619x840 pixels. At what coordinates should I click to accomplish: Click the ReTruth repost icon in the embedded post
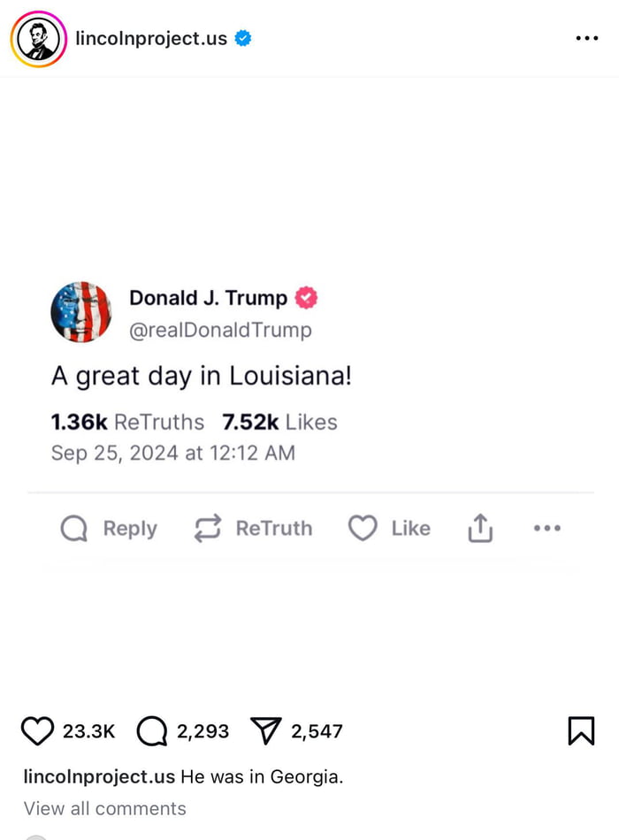tap(206, 528)
